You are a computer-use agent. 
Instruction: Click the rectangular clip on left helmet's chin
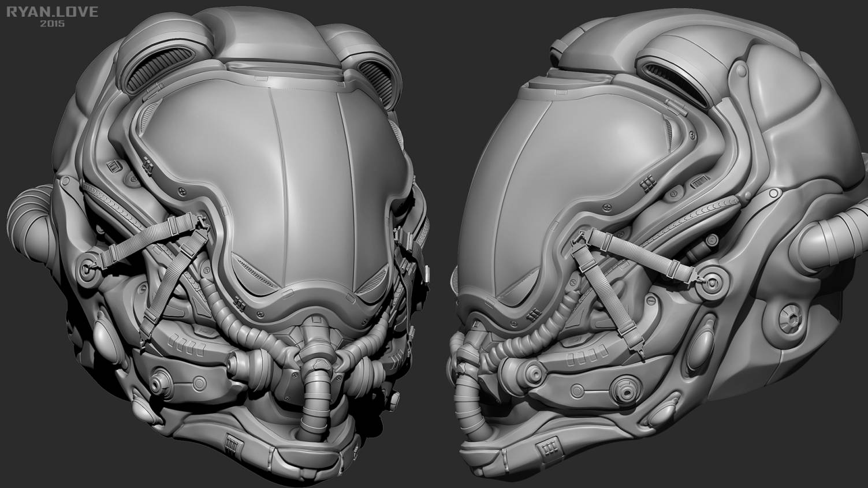click(x=230, y=445)
